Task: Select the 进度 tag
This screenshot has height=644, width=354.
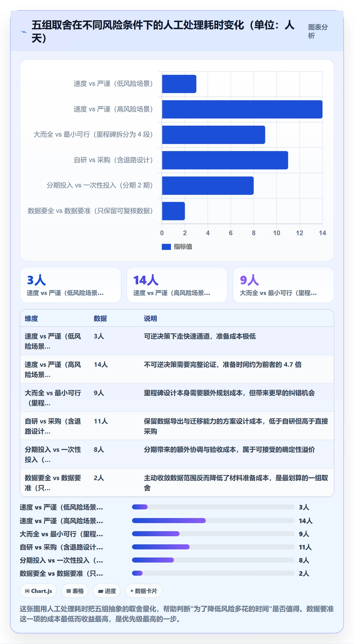Action: coord(107,591)
